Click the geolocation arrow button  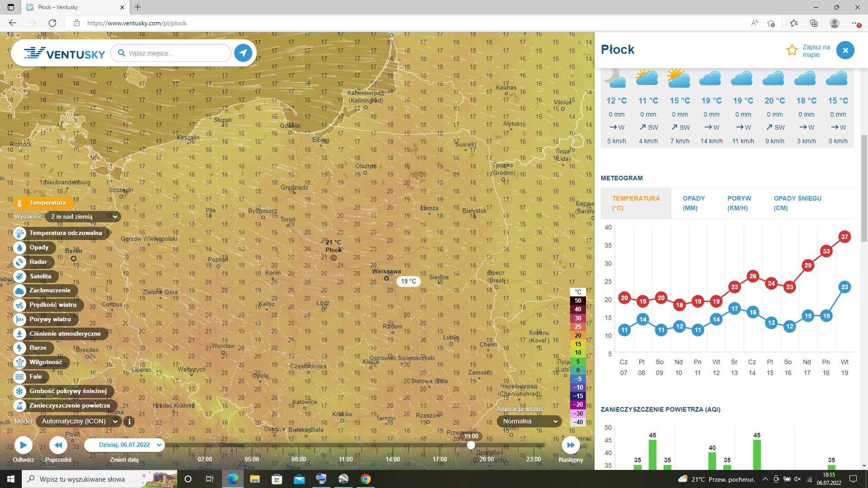[243, 53]
